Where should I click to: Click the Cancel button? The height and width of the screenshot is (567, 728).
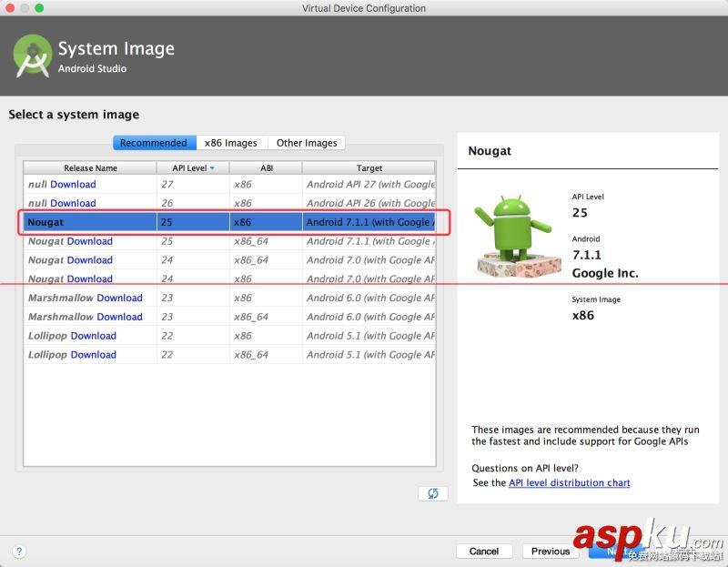484,551
